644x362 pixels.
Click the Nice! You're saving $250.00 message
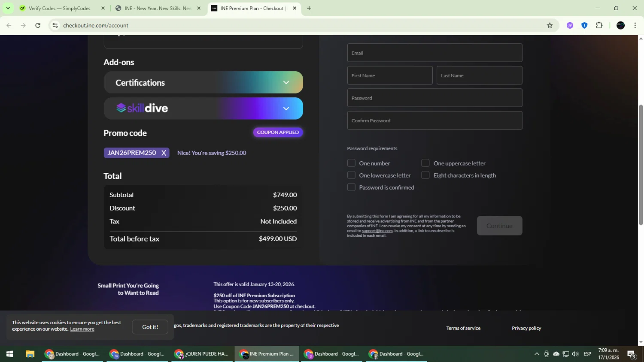coord(212,153)
